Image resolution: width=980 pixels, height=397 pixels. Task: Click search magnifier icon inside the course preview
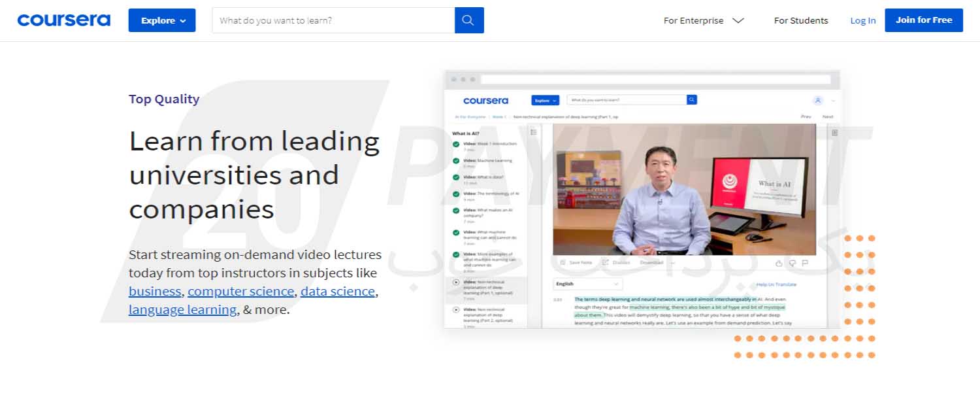pos(692,100)
